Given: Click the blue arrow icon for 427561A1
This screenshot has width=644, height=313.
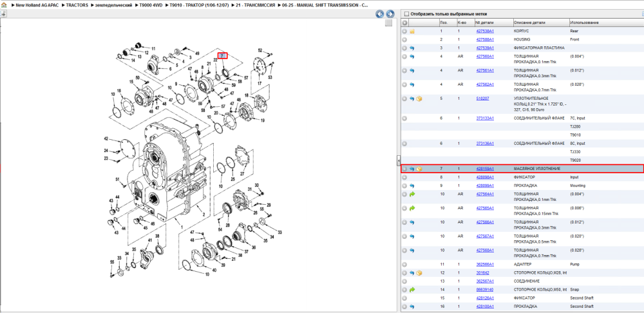Looking at the screenshot, I should pos(412,71).
